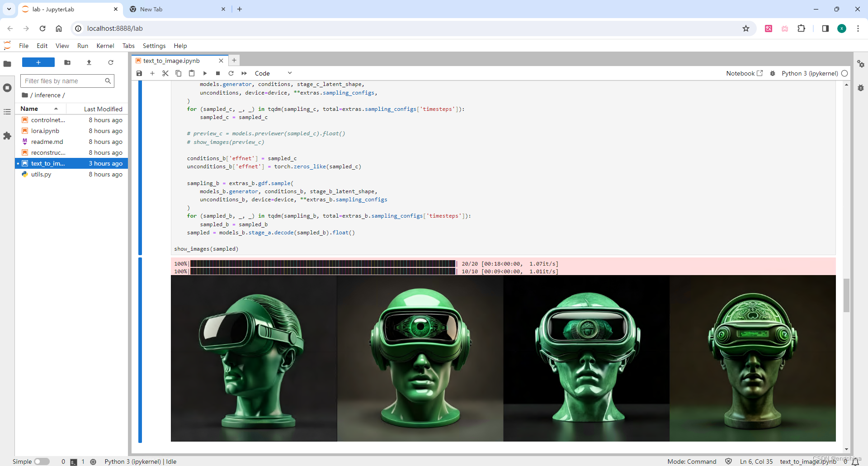The width and height of the screenshot is (868, 466).
Task: Restart the kernel
Action: point(231,73)
